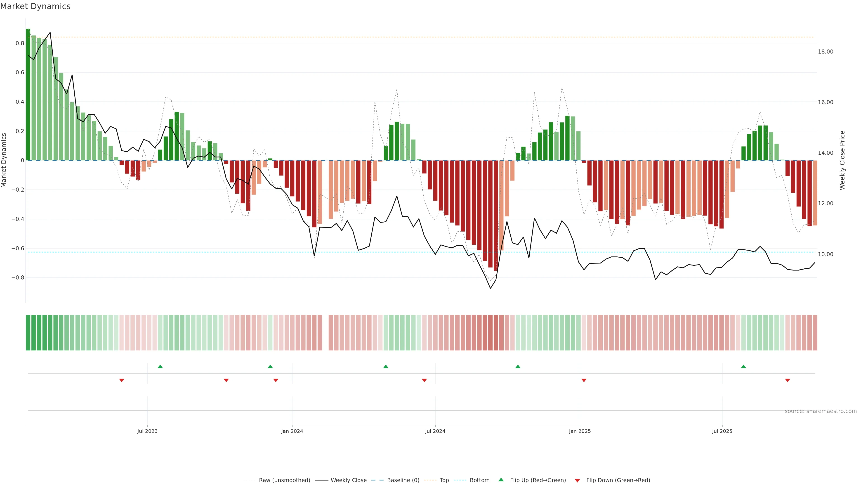Viewport: 868px width, 488px height.
Task: Click the Flip Down red triangle legend icon
Action: pyautogui.click(x=577, y=480)
